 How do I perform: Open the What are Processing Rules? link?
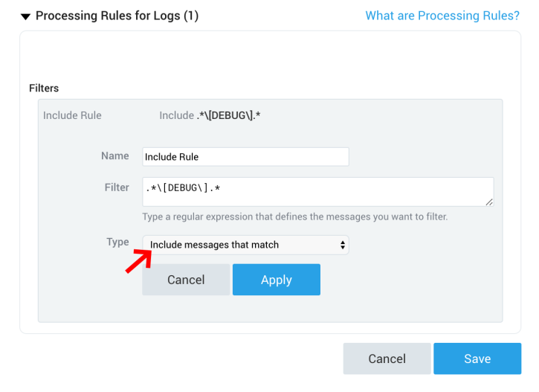tap(442, 16)
